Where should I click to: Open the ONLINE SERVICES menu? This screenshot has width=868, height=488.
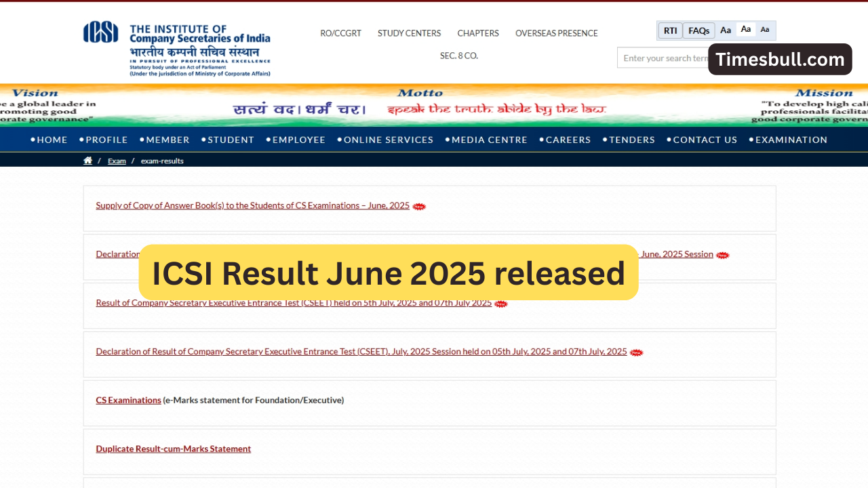click(x=388, y=140)
